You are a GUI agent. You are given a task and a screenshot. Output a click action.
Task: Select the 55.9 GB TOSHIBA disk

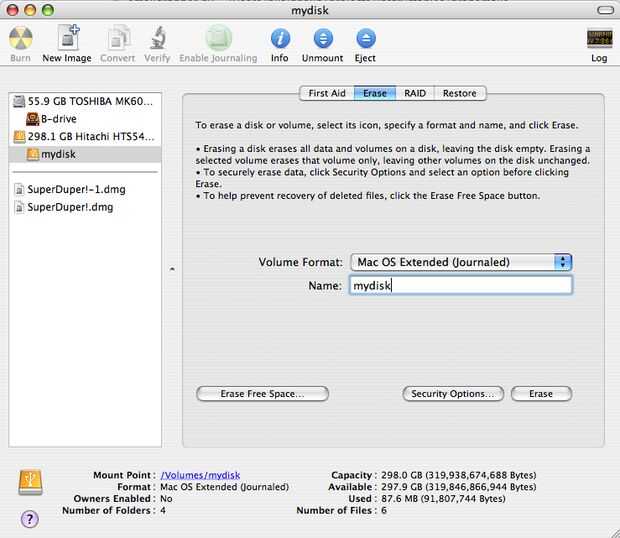[x=85, y=102]
